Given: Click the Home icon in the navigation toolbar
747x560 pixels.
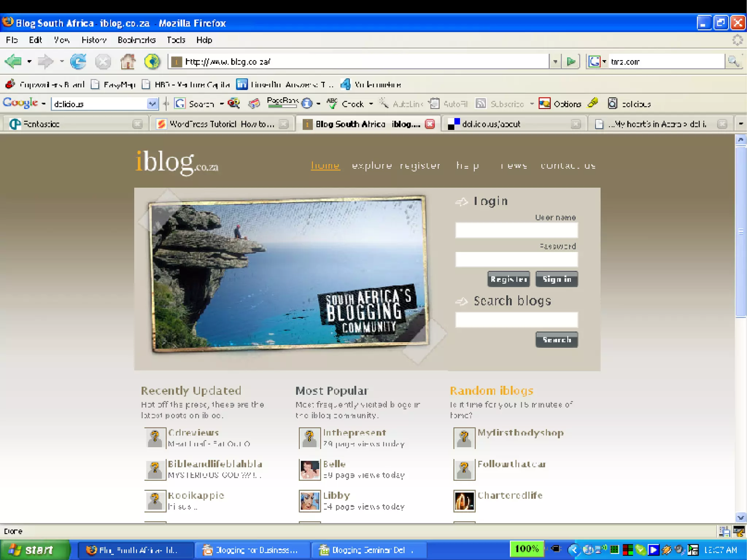Looking at the screenshot, I should pyautogui.click(x=128, y=61).
